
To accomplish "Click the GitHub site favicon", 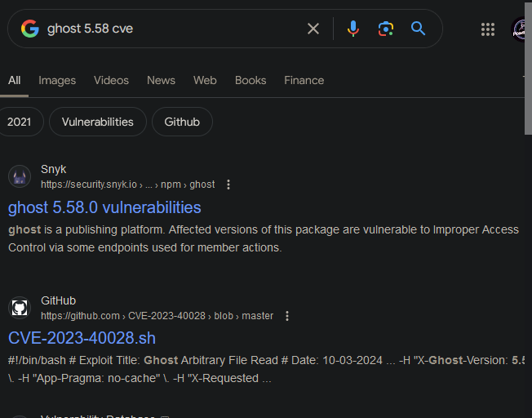I will click(x=20, y=308).
